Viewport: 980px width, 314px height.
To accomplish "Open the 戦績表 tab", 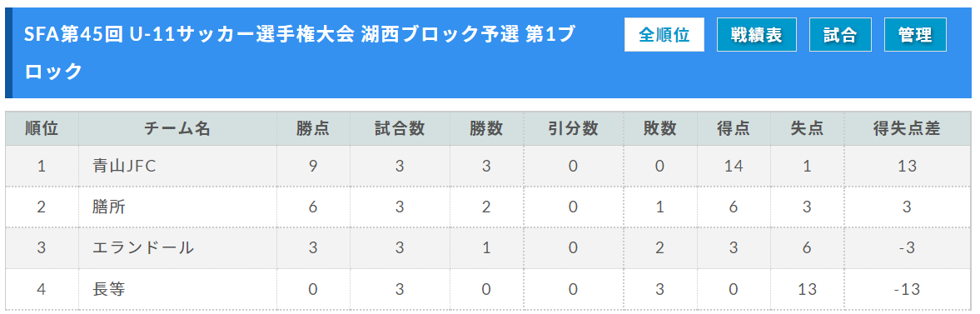I will 757,35.
